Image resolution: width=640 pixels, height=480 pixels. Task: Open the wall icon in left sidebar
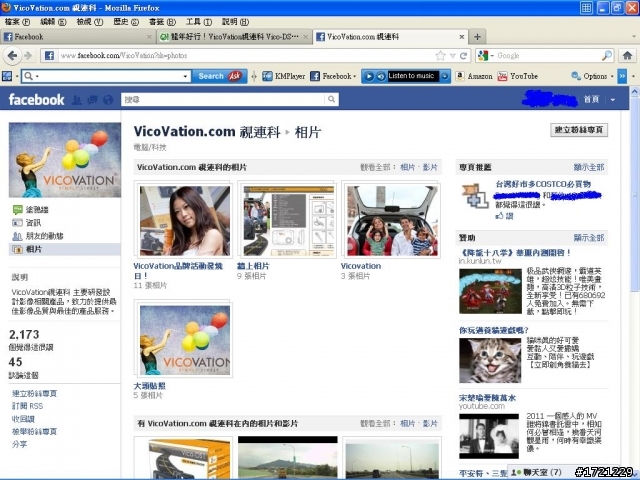pyautogui.click(x=18, y=210)
